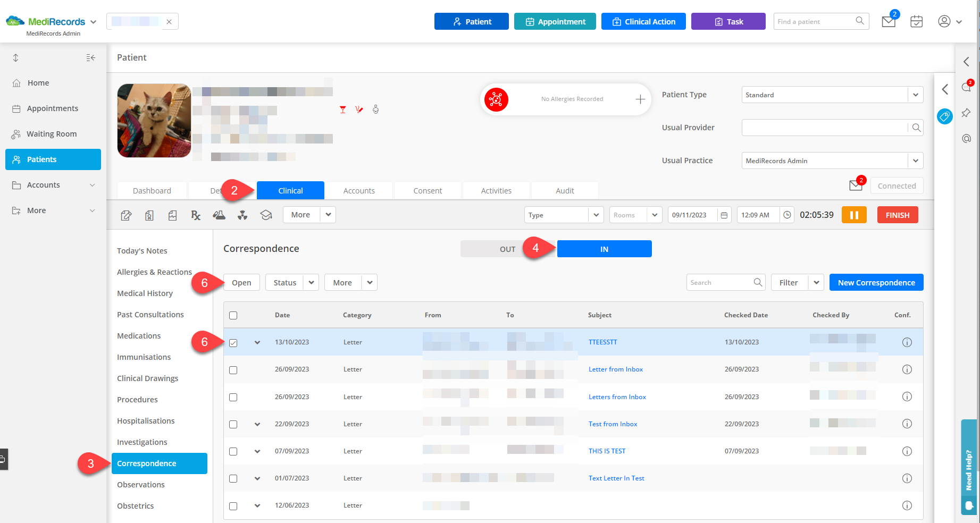Switch correspondence view to OUT
The width and height of the screenshot is (980, 523).
click(x=507, y=249)
